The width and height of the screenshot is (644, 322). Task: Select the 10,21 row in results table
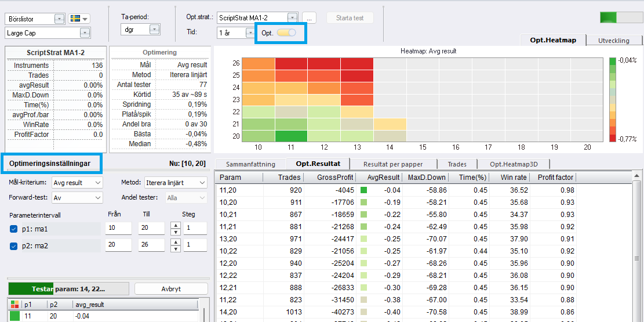[395, 214]
